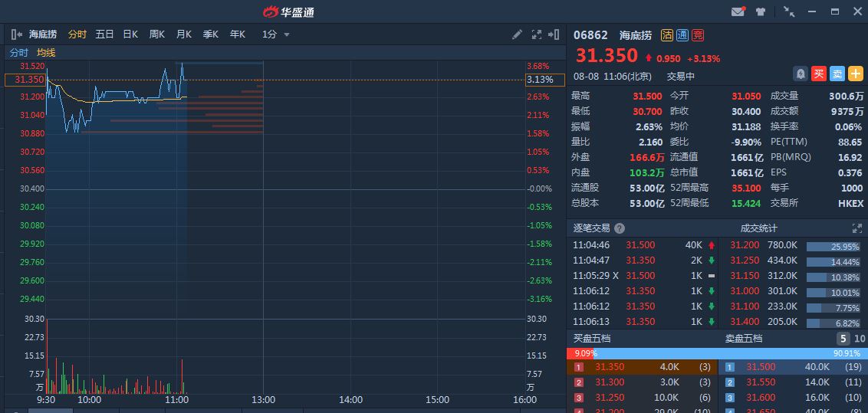868x413 pixels.
Task: Expand the chart to fullscreen
Action: tap(536, 34)
